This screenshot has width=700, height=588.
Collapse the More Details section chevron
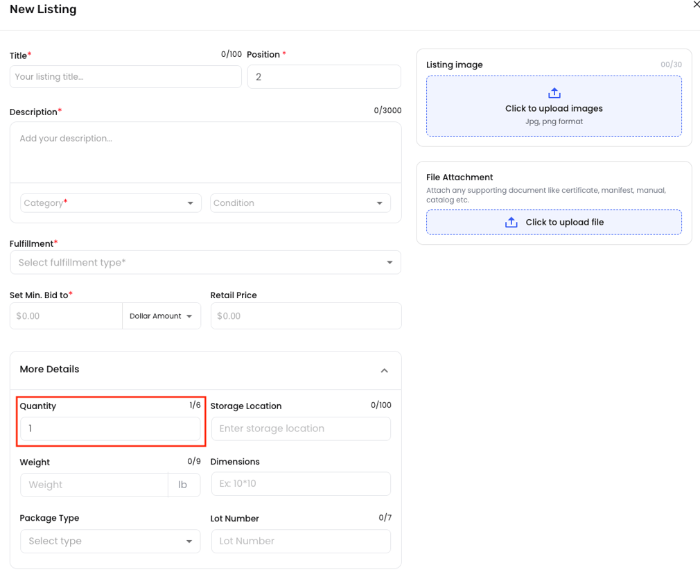point(384,370)
